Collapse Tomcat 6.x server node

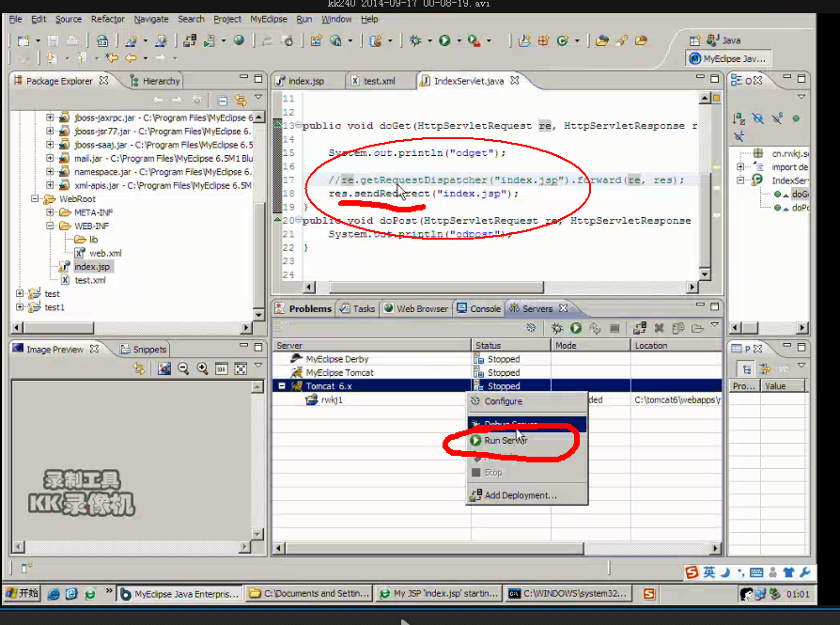tap(282, 386)
